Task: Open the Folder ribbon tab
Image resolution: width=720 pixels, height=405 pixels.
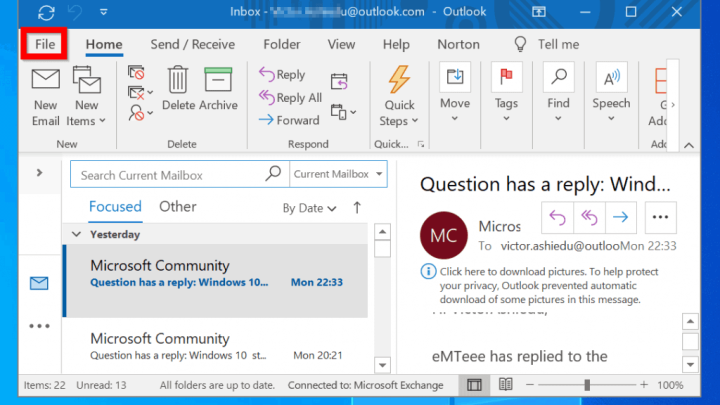Action: pos(281,44)
